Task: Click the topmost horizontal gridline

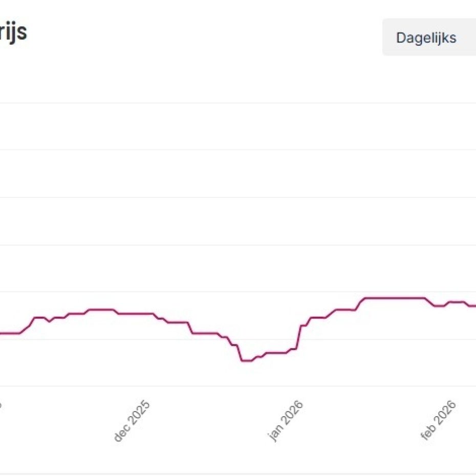Action: point(238,103)
